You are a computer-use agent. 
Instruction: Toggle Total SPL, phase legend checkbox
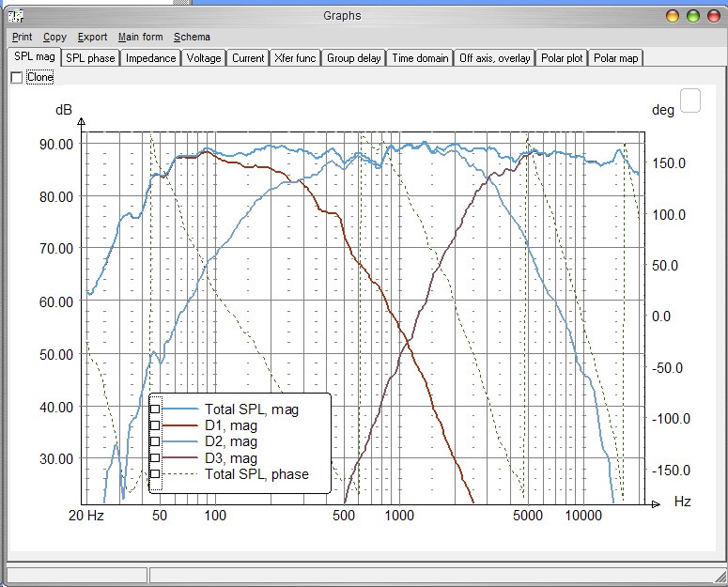point(155,473)
